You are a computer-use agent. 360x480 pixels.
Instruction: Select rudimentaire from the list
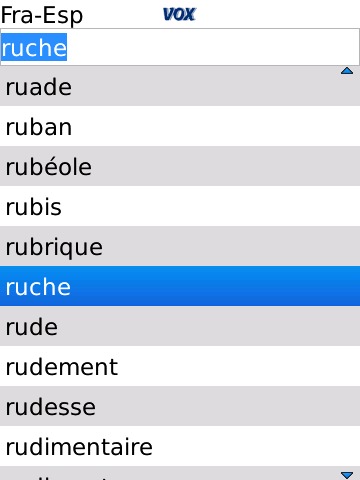(180, 446)
